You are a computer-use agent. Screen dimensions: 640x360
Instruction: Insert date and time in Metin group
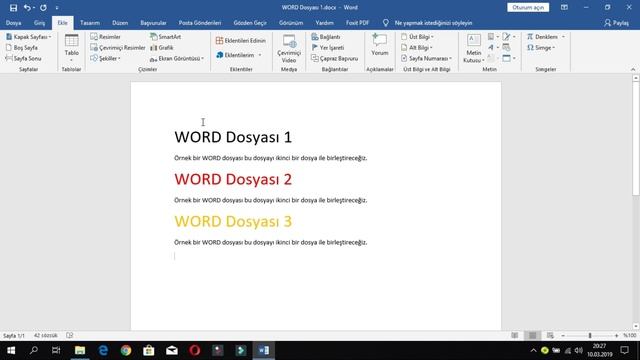click(x=507, y=48)
